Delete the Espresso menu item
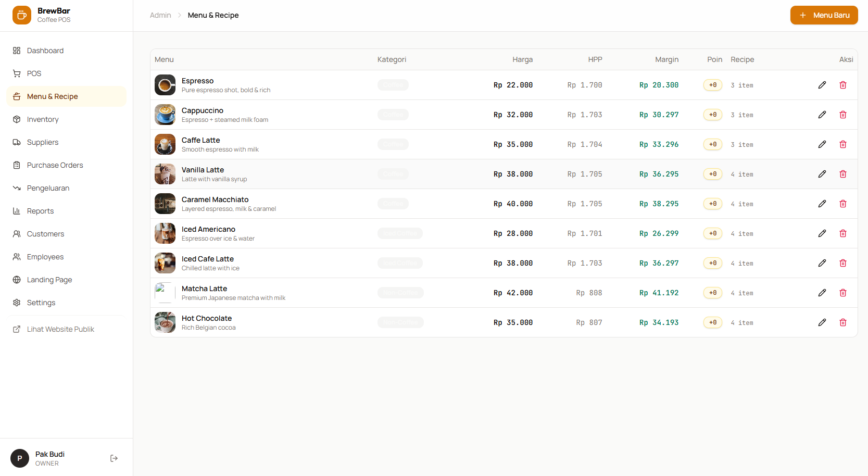 [x=843, y=85]
